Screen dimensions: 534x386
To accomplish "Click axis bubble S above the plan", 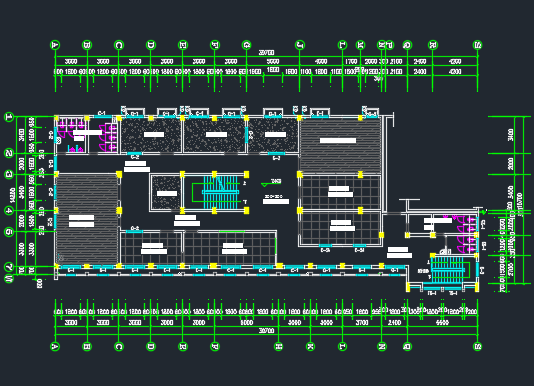I will 477,45.
